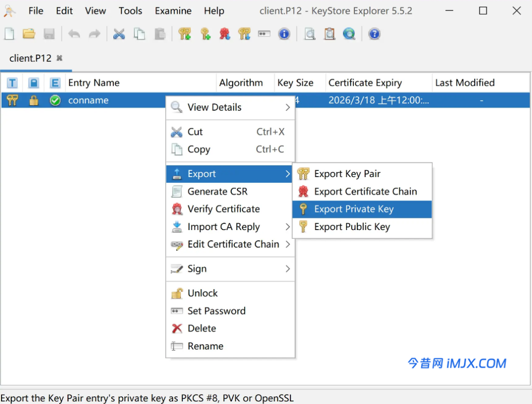The width and height of the screenshot is (532, 404).
Task: Open help via the blue question mark icon
Action: [374, 34]
